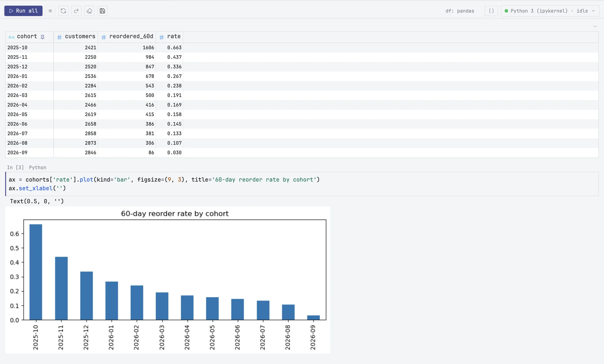Image resolution: width=604 pixels, height=364 pixels.
Task: Open the table output ellipsis menu
Action: tap(595, 26)
